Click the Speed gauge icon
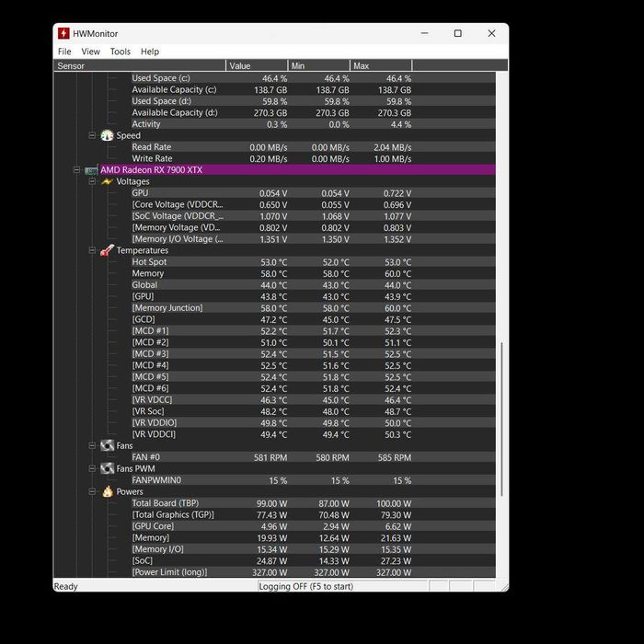Screen dimensions: 644x644 [x=107, y=135]
